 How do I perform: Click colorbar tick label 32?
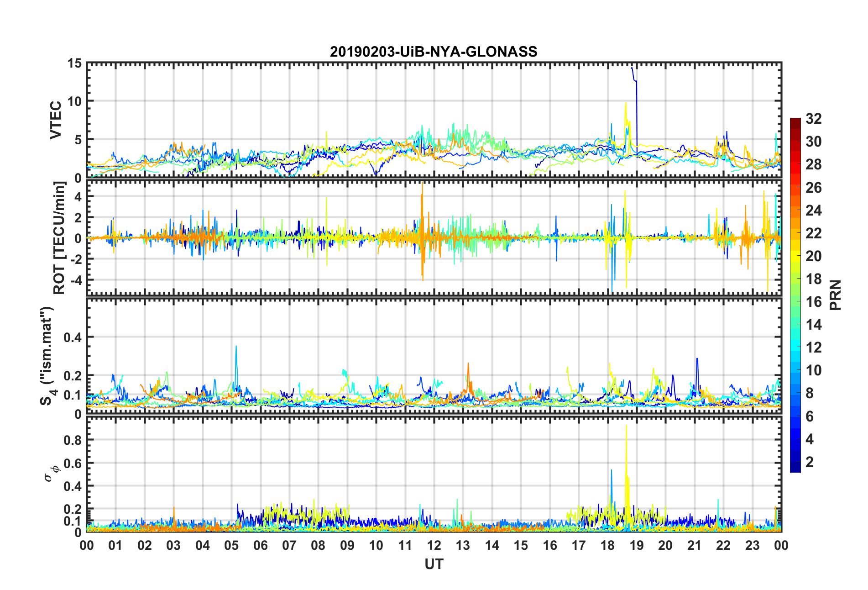(814, 119)
